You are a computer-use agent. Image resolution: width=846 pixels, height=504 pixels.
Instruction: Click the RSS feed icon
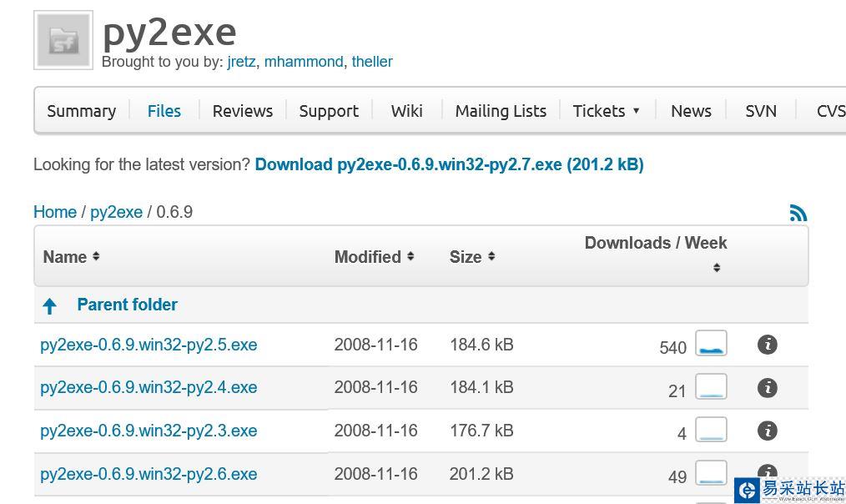(798, 213)
